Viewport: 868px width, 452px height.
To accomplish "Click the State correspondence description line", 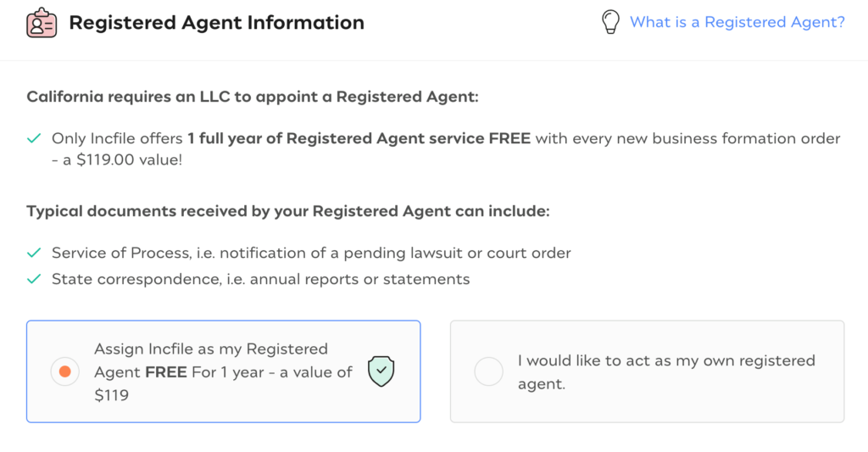I will [x=261, y=279].
